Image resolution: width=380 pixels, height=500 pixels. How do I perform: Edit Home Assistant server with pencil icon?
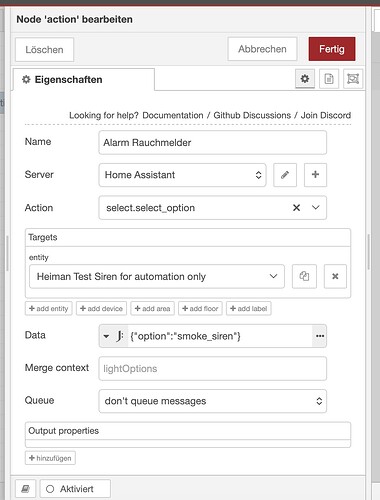[285, 175]
